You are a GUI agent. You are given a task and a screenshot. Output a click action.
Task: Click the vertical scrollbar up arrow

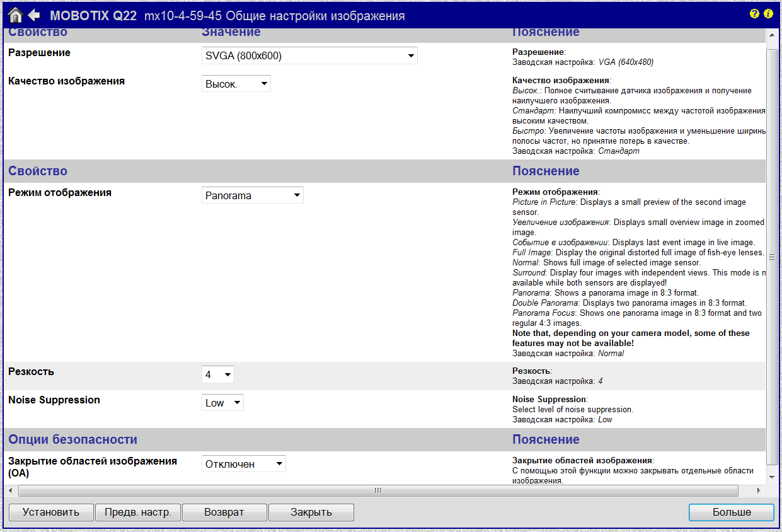(772, 35)
